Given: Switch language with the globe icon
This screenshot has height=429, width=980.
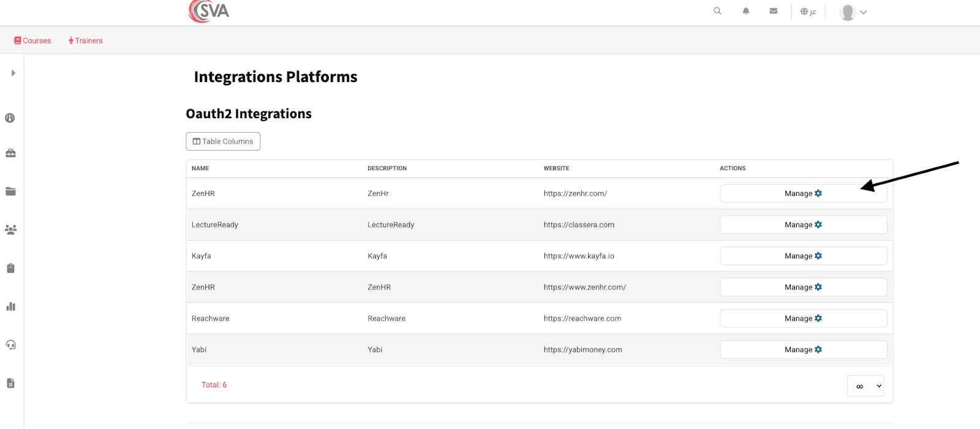Looking at the screenshot, I should (x=808, y=12).
